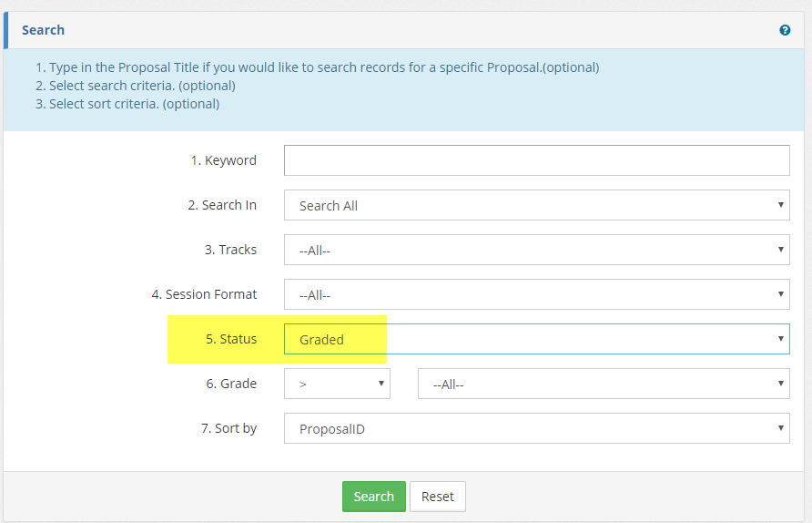Click the Proposal Title instruction line

[317, 67]
